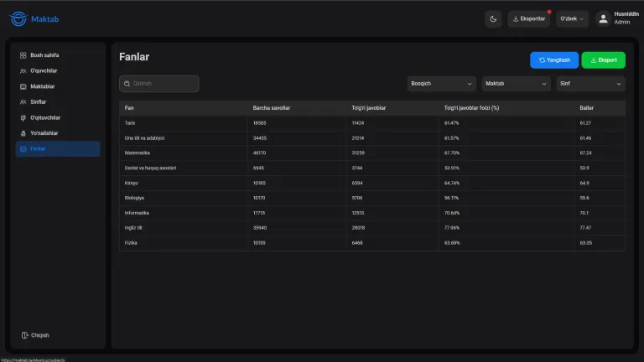644x362 pixels.
Task: Click the Husniddin user avatar icon
Action: pos(603,19)
